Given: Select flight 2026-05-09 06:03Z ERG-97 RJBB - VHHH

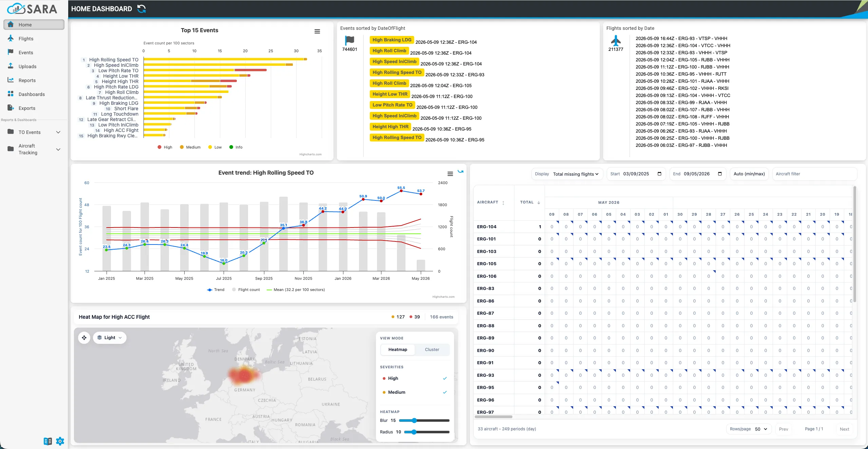Looking at the screenshot, I should click(x=681, y=145).
